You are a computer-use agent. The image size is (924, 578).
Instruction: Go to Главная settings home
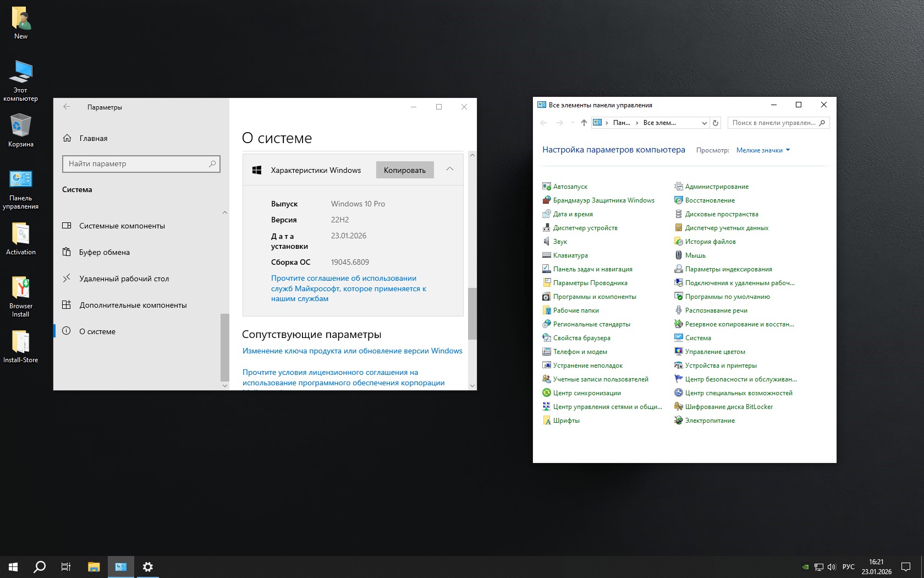[x=93, y=138]
